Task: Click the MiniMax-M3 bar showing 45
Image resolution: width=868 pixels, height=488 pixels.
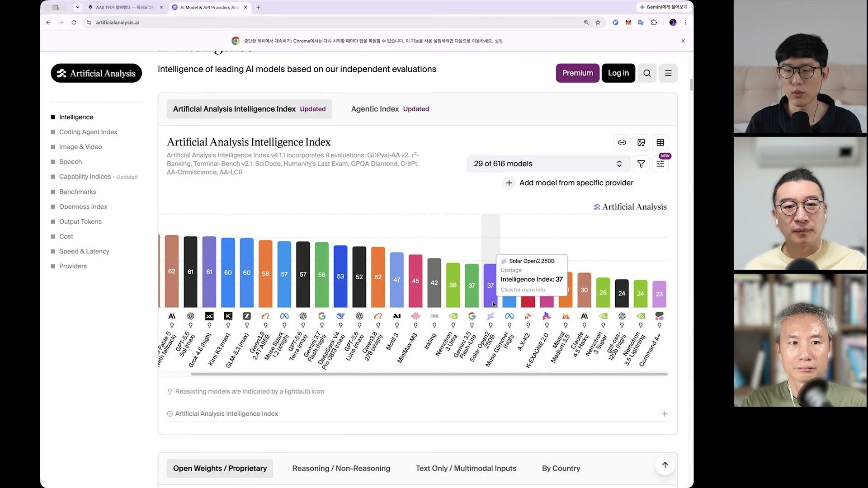Action: (415, 281)
